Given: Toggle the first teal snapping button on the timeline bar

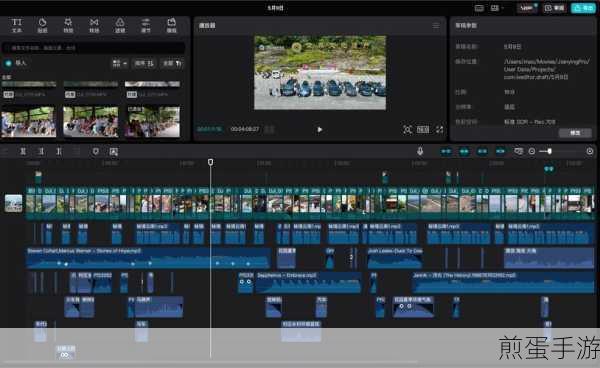Looking at the screenshot, I should click(446, 151).
